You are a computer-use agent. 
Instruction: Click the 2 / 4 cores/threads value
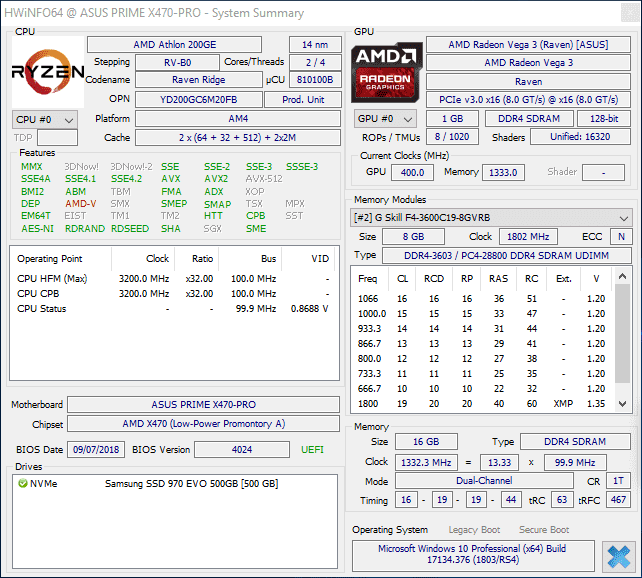tap(315, 63)
